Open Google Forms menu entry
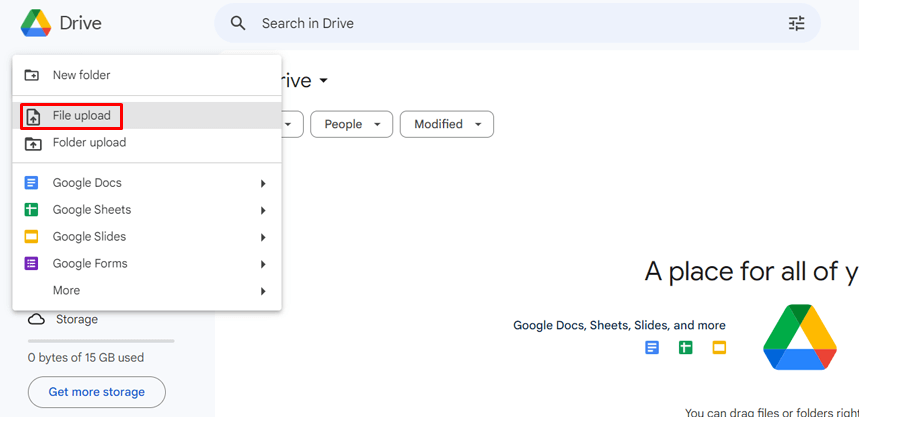906x423 pixels. pos(147,264)
